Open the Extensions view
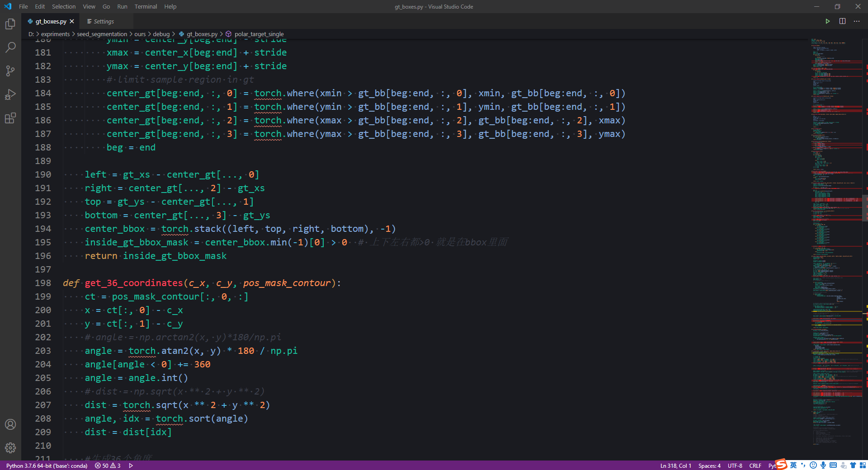 pyautogui.click(x=10, y=118)
